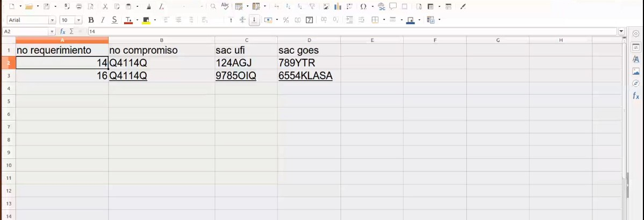Viewport: 644px width, 220px height.
Task: Toggle Underline formatting
Action: pos(115,20)
